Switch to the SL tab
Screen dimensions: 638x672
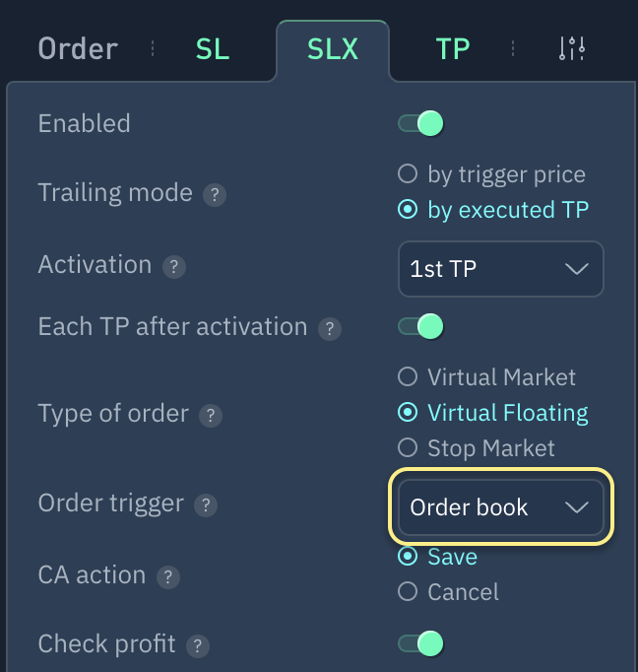(x=213, y=48)
